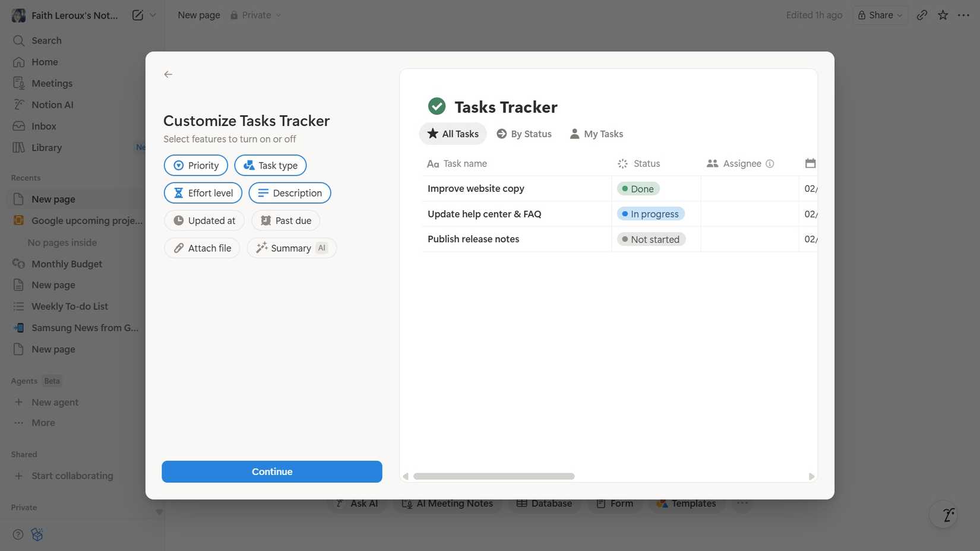Viewport: 980px width, 551px height.
Task: Copy the page link via the link icon
Action: coord(922,15)
